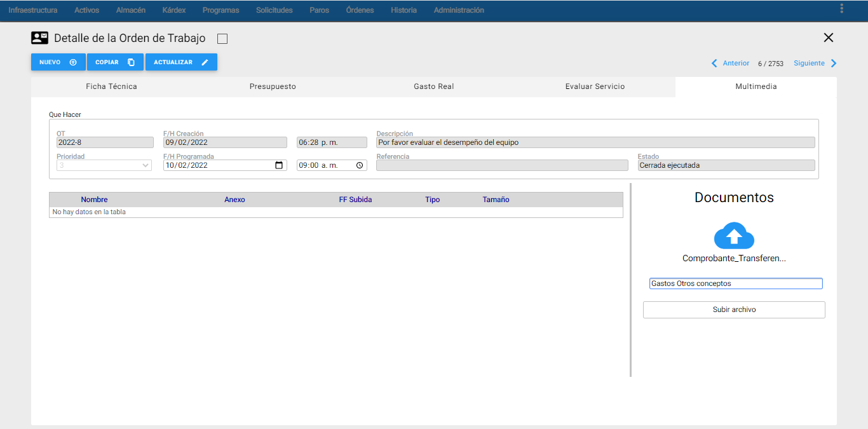Open the vertical three-dot menu in top bar
The image size is (868, 429).
tap(842, 8)
